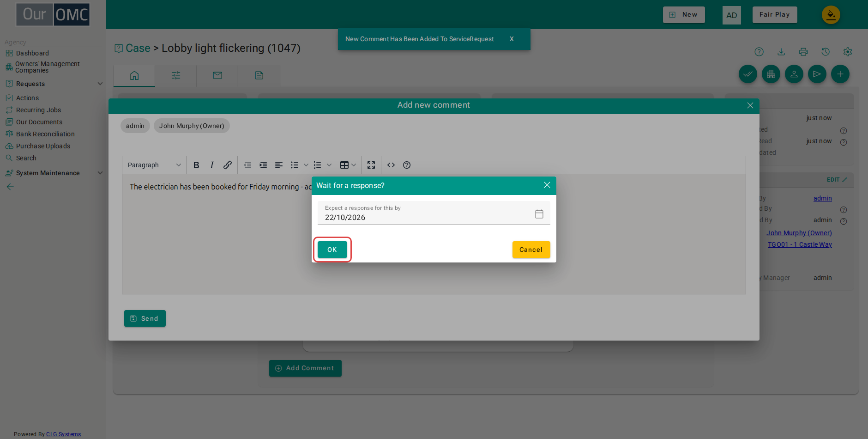Click the New button in the top bar

(x=684, y=15)
